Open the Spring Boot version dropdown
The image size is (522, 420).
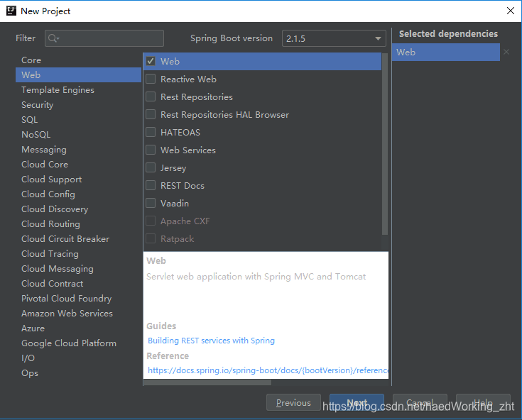(334, 38)
